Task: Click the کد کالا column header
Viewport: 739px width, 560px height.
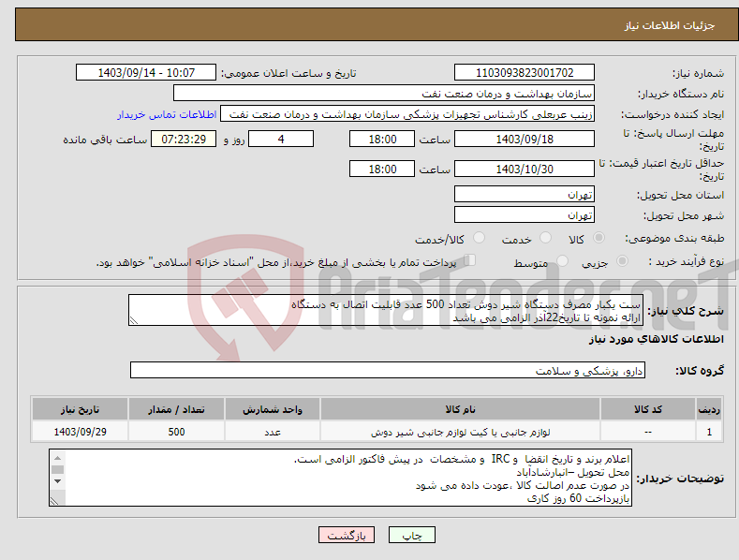Action: click(x=648, y=409)
